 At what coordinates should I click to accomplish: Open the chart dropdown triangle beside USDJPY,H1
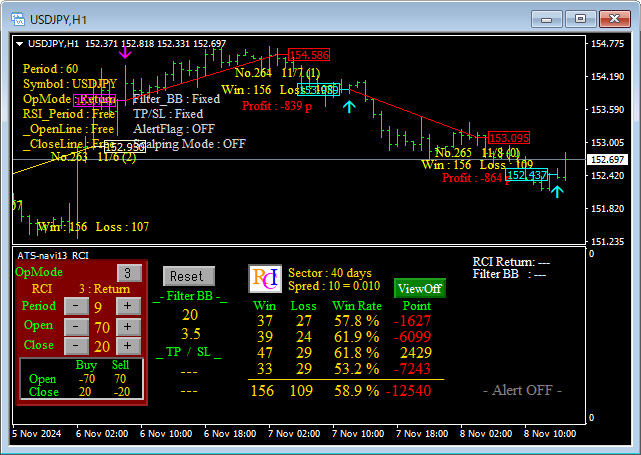[19, 44]
